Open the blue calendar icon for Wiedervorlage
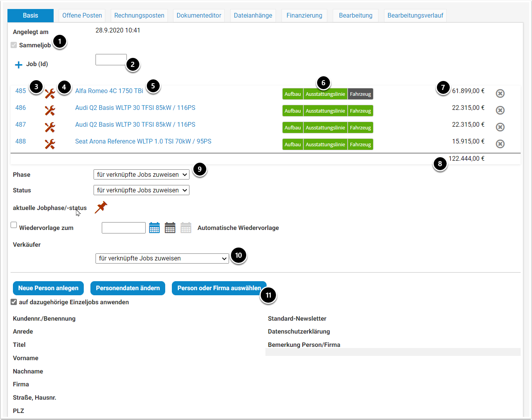 [154, 228]
